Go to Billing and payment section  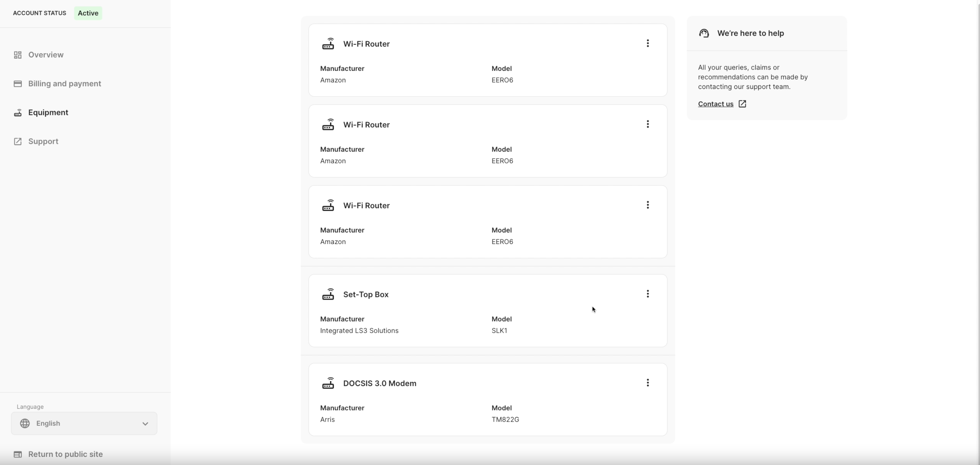[64, 84]
